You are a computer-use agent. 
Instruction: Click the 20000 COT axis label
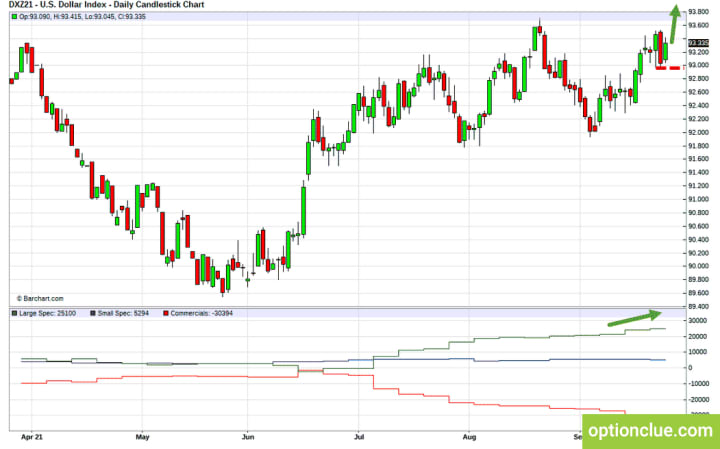point(697,337)
